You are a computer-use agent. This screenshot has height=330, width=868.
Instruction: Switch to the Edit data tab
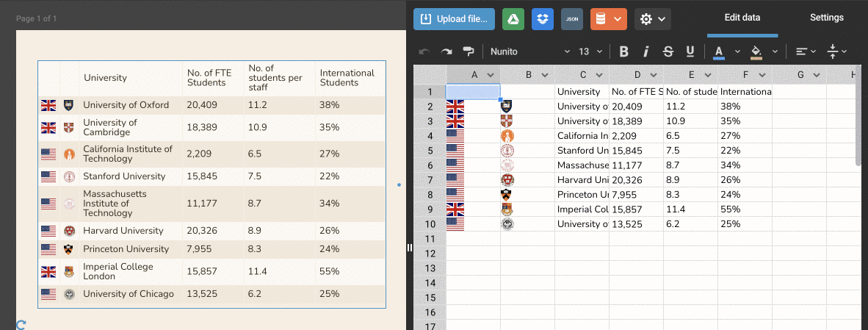point(742,18)
